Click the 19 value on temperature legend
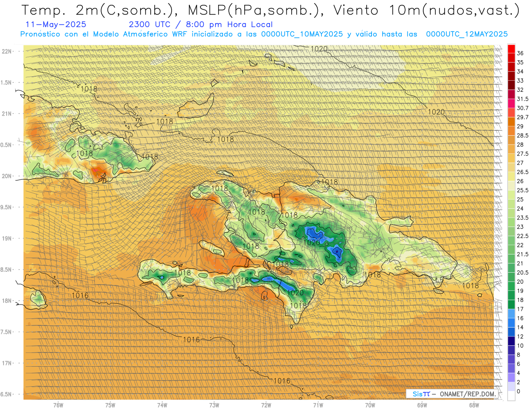Viewport: 532px width, 411px height. (520, 291)
